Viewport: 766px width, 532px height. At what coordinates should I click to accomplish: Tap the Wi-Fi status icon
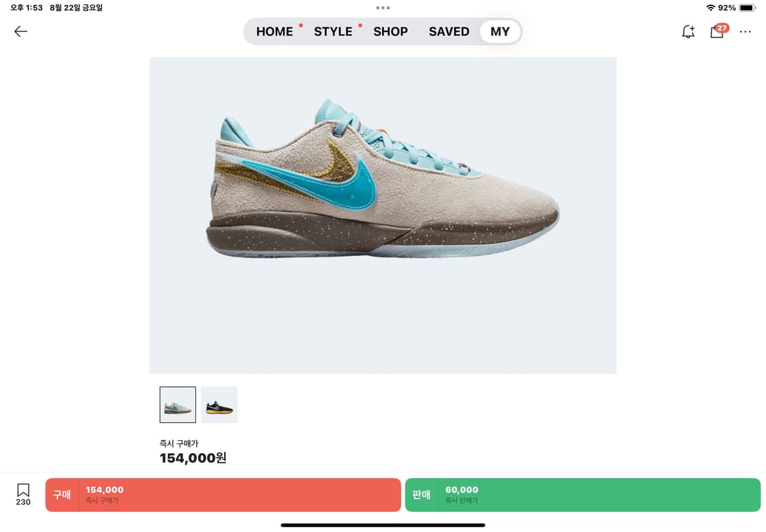pos(710,7)
